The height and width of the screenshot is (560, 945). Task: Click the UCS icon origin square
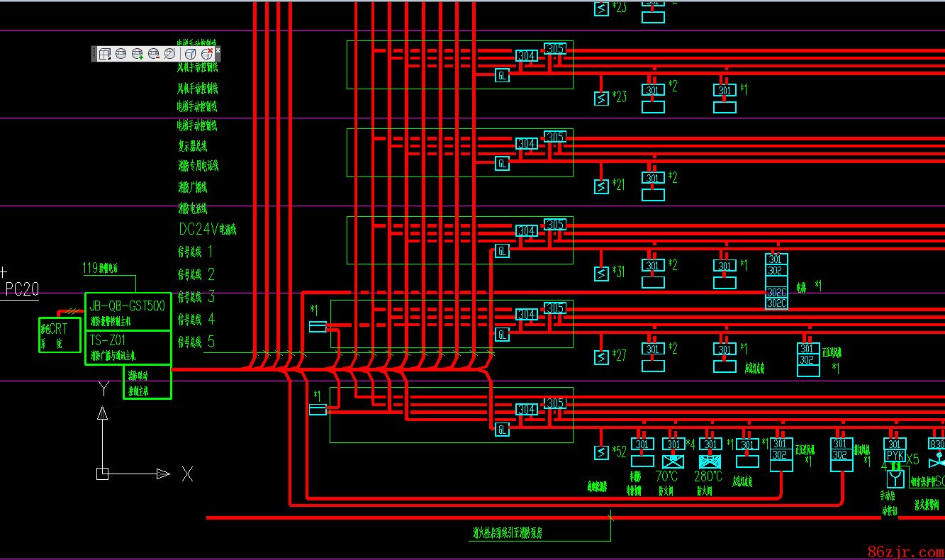click(x=103, y=474)
